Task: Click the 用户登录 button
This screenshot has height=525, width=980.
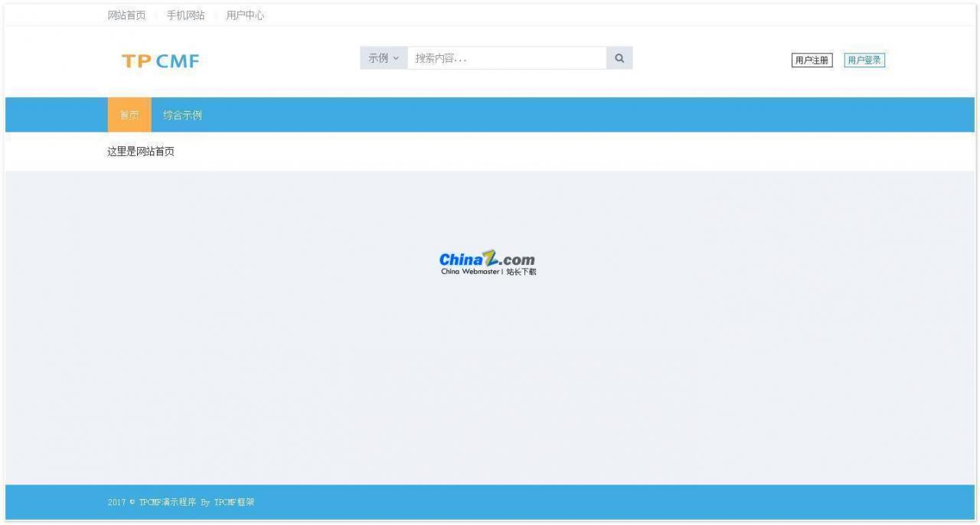Action: coord(864,60)
